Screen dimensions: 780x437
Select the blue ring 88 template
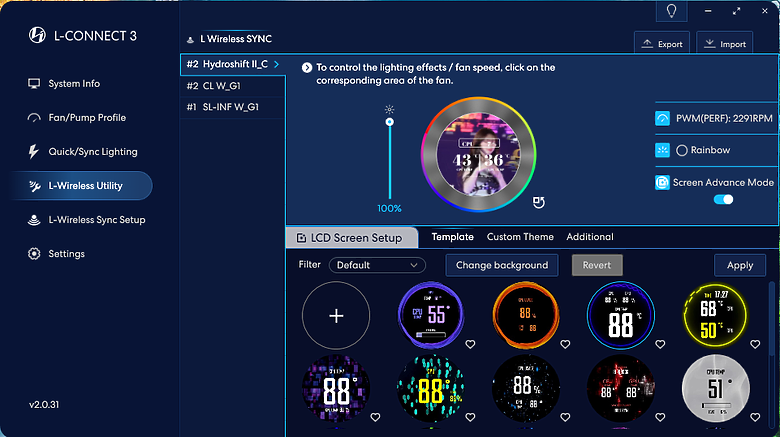[620, 316]
